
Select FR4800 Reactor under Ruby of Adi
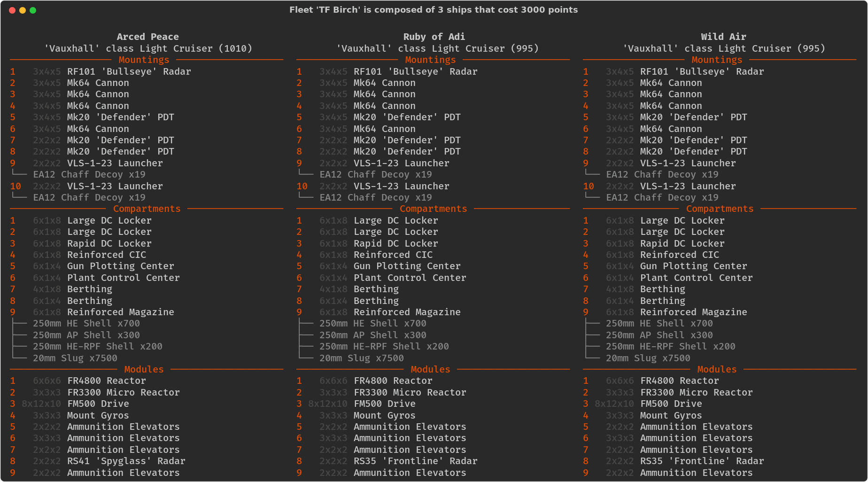pos(393,381)
